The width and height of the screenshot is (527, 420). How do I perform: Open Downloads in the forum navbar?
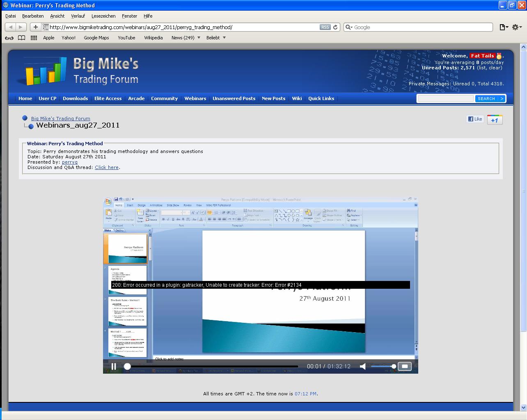point(76,98)
